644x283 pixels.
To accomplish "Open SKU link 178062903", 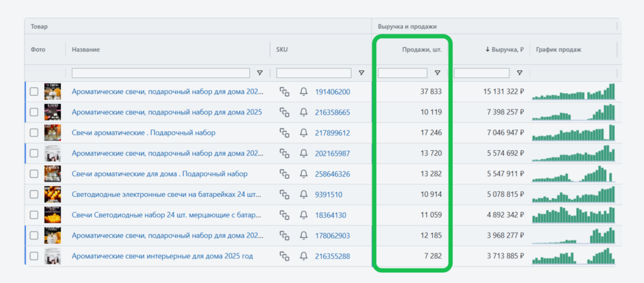I will pos(332,236).
